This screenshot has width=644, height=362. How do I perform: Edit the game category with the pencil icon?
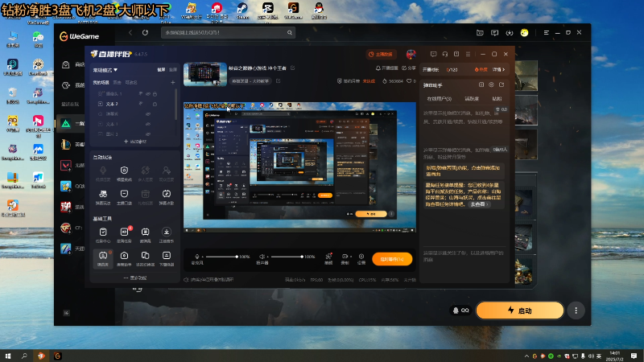click(x=278, y=81)
